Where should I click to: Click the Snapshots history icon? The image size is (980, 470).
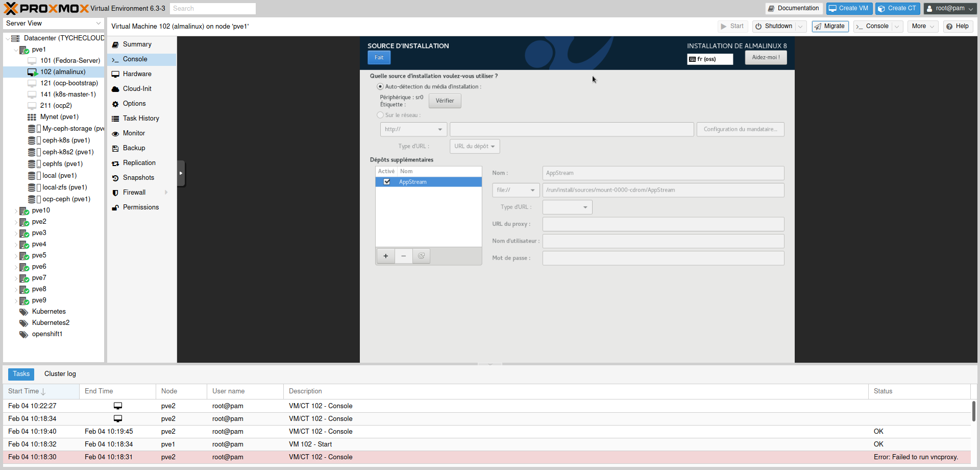click(115, 178)
